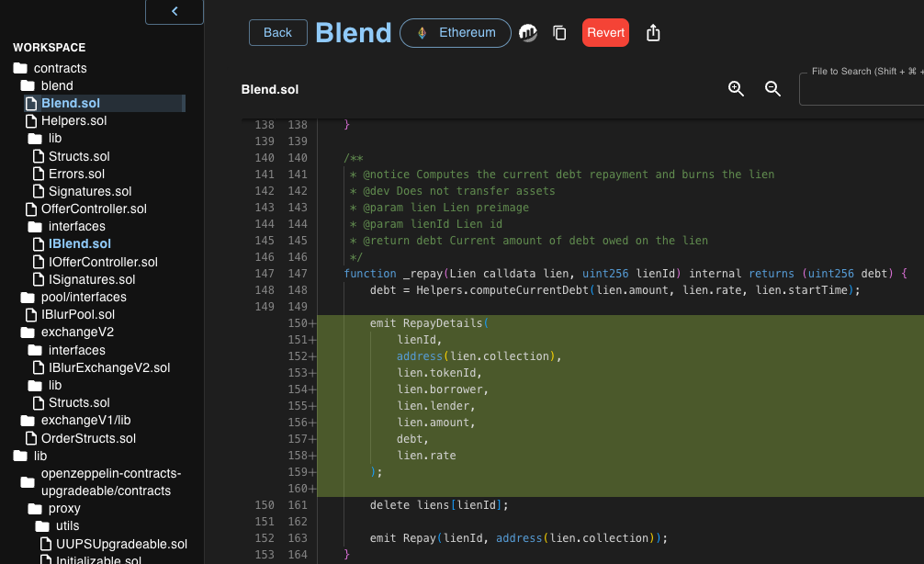Screen dimensions: 924x564
Task: Select the Ethereum network pill
Action: click(x=456, y=33)
